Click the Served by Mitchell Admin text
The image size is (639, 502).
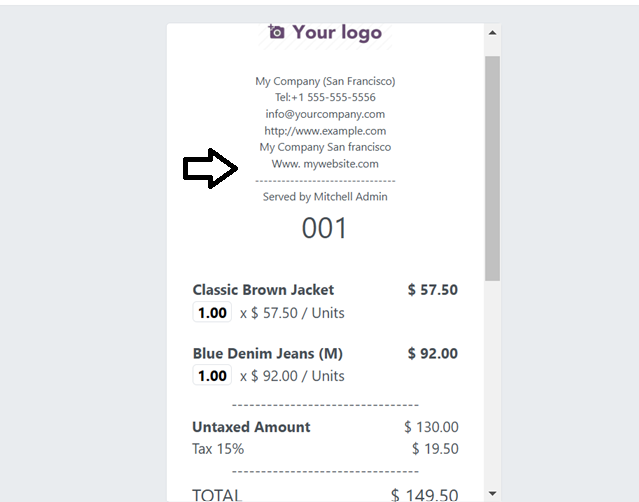pyautogui.click(x=325, y=197)
